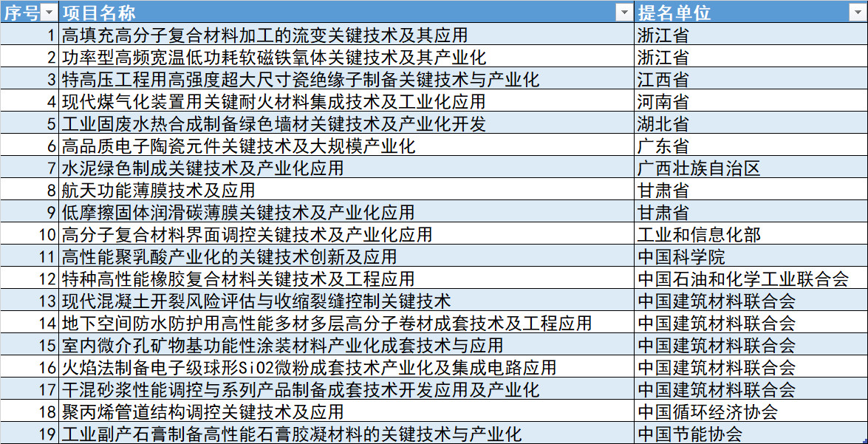Click the 广东省 cell

point(663,146)
